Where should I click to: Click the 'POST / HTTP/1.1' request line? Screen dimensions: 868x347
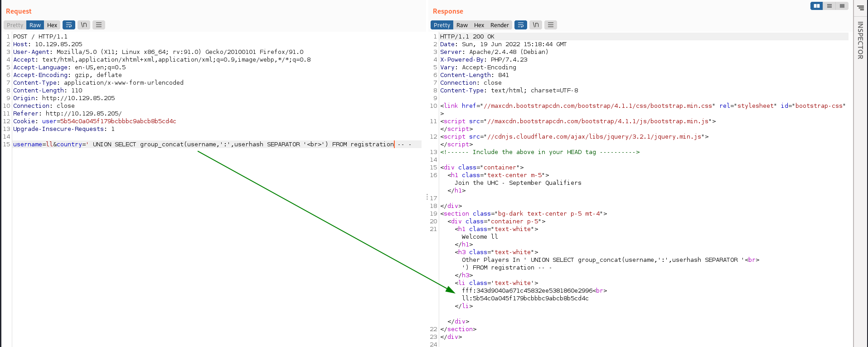coord(40,37)
